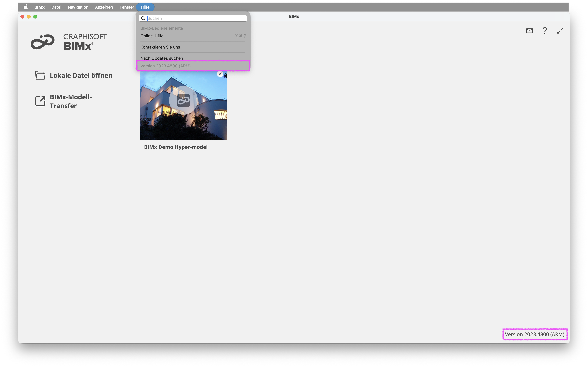
Task: Choose Online-Hilfe from the help menu
Action: 193,36
